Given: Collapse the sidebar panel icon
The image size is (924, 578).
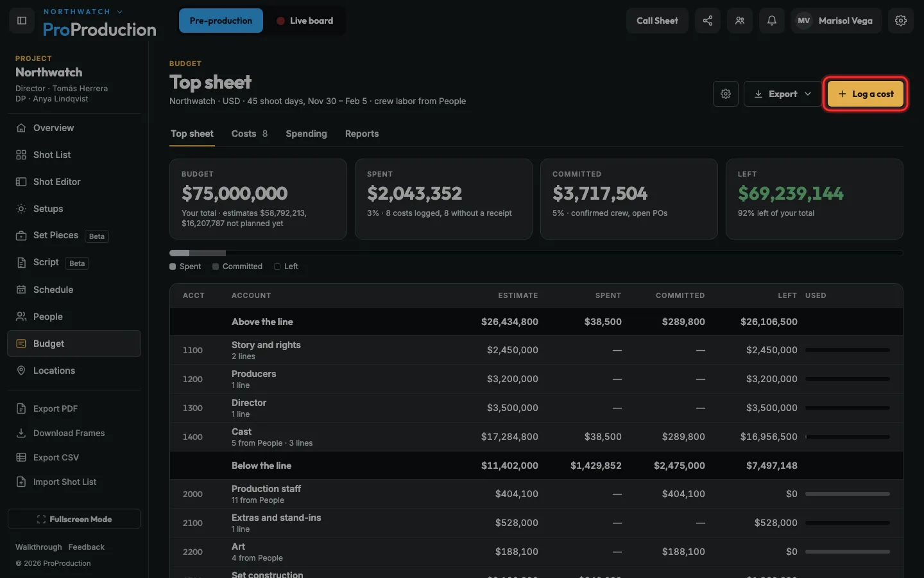Looking at the screenshot, I should tap(21, 21).
